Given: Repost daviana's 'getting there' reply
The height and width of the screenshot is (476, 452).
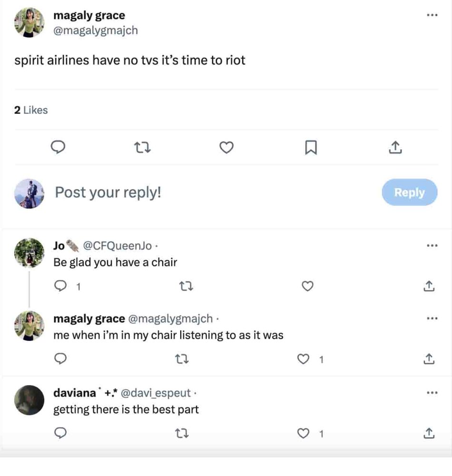Looking at the screenshot, I should (x=184, y=433).
